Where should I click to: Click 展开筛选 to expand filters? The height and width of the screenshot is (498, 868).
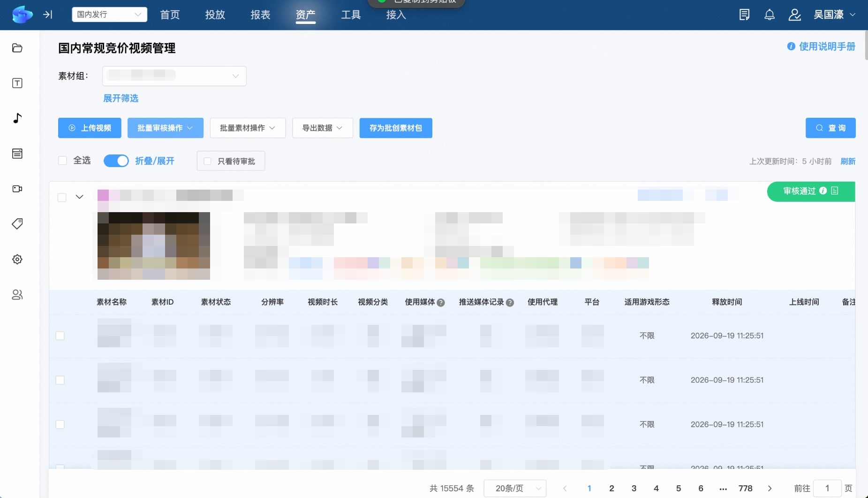click(121, 98)
